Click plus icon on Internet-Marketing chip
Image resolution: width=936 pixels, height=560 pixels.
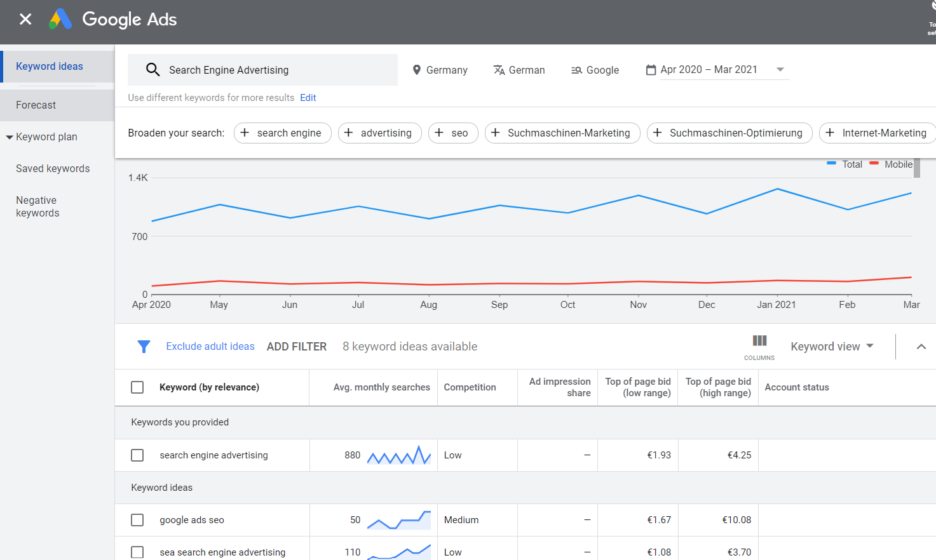point(830,133)
